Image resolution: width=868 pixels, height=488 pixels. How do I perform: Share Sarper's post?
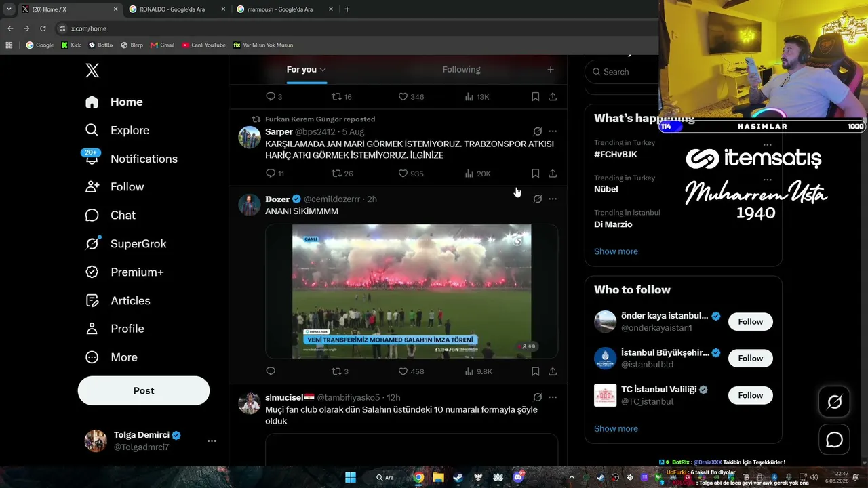[x=553, y=174]
